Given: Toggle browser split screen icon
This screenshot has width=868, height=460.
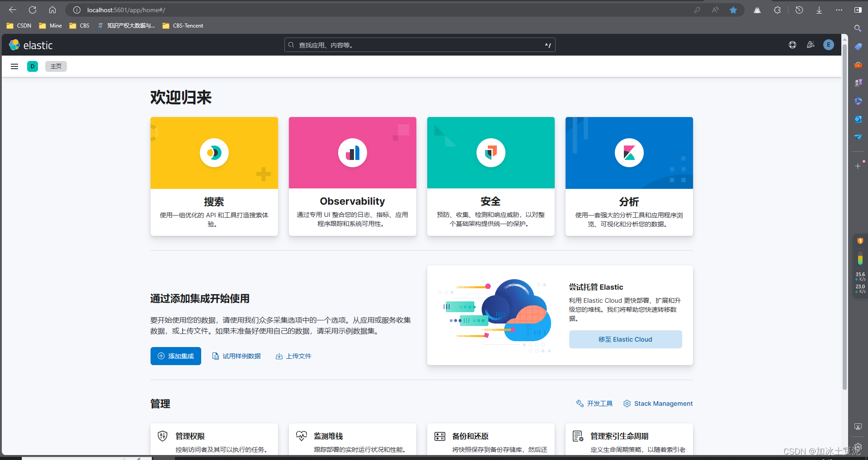Looking at the screenshot, I should (858, 10).
